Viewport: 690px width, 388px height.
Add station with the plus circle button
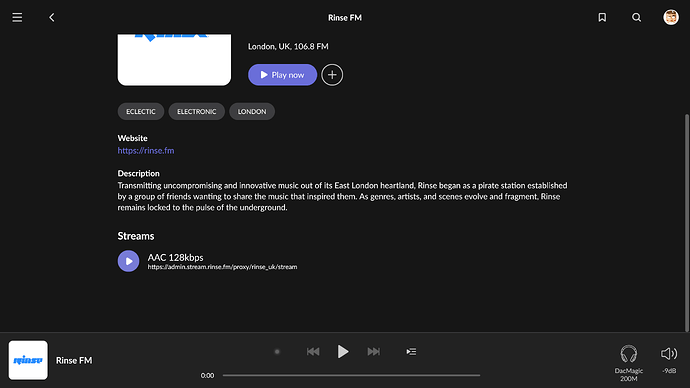(x=332, y=75)
